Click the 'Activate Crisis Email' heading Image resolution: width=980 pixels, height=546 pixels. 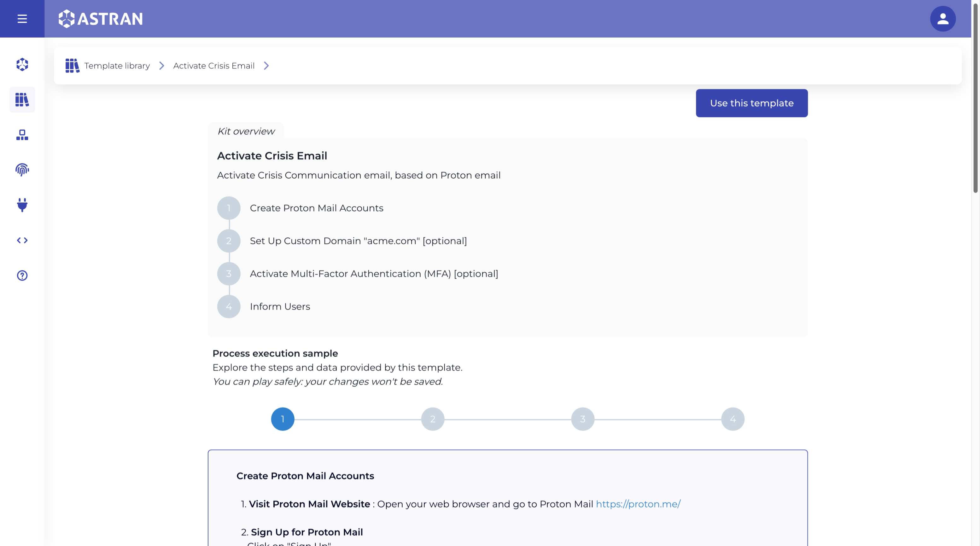(272, 156)
